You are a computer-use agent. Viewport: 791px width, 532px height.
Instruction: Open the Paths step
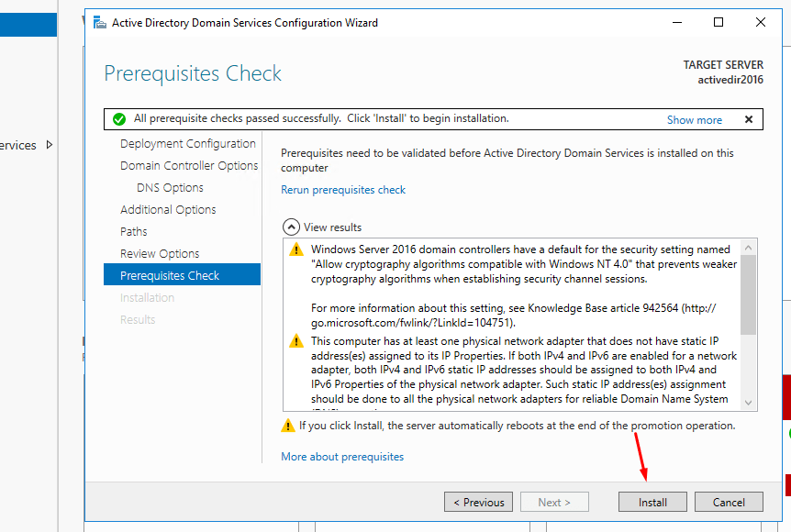point(134,232)
